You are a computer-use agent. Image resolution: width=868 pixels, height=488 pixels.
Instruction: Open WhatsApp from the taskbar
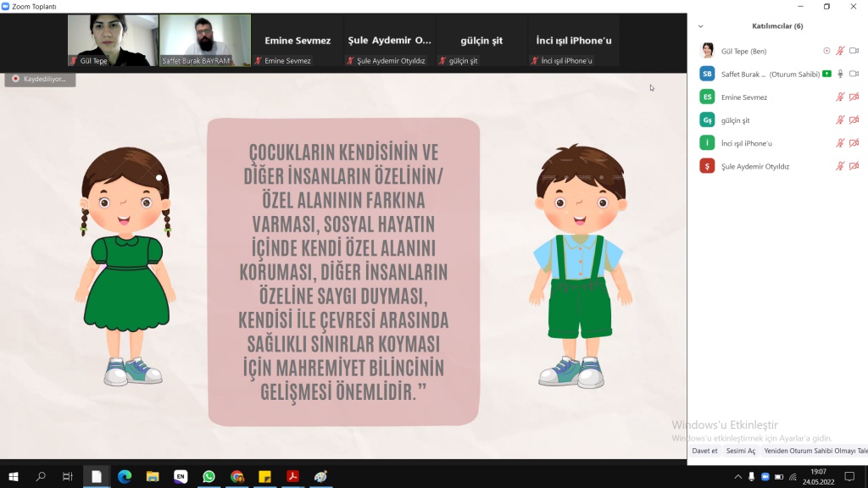pyautogui.click(x=209, y=477)
